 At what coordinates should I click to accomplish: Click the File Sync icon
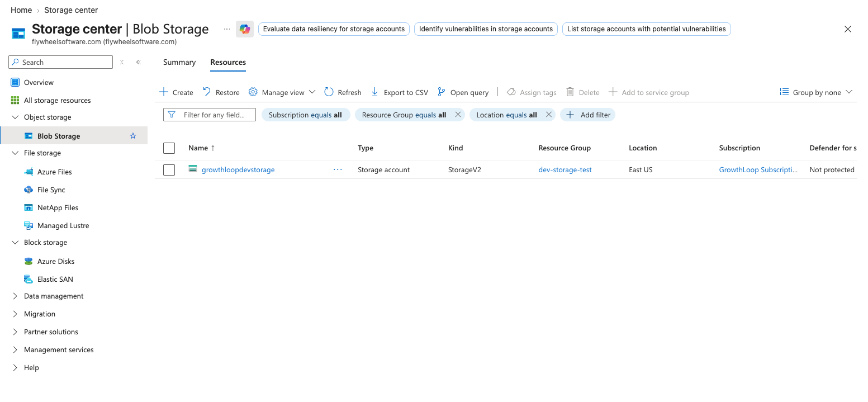[29, 190]
